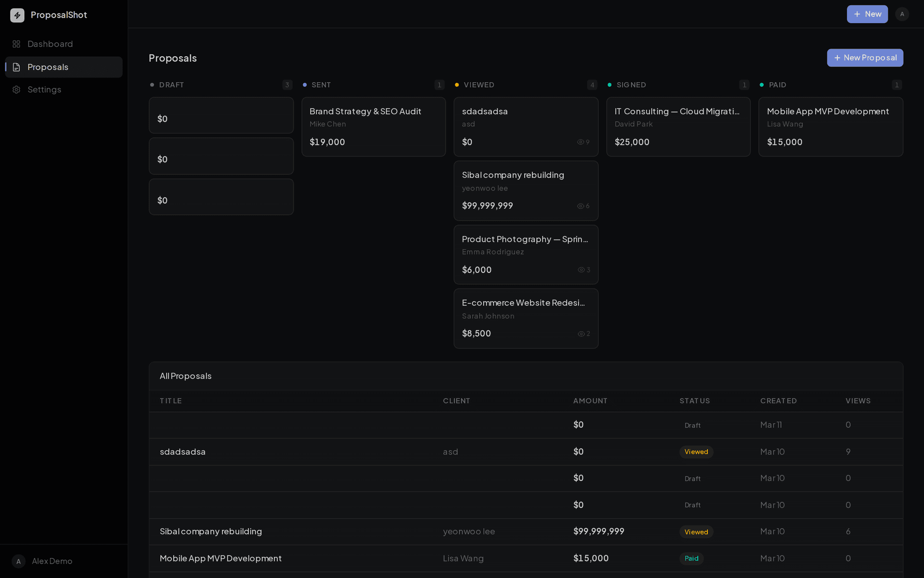
Task: Click the Viewed status badge for sdadsadsa row
Action: [x=696, y=452]
